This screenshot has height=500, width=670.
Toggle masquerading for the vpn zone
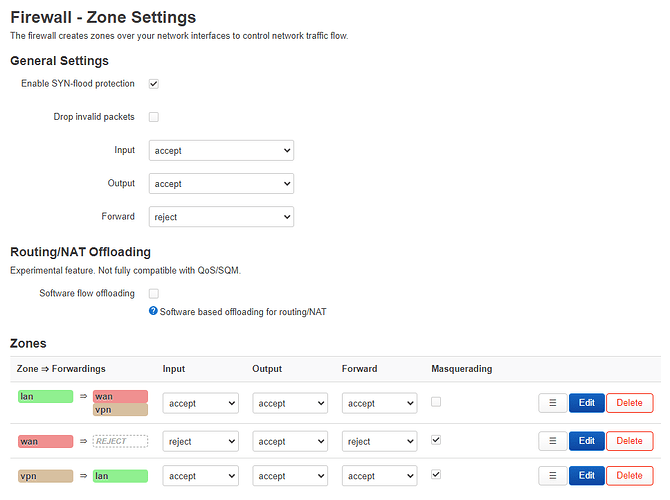pos(435,475)
